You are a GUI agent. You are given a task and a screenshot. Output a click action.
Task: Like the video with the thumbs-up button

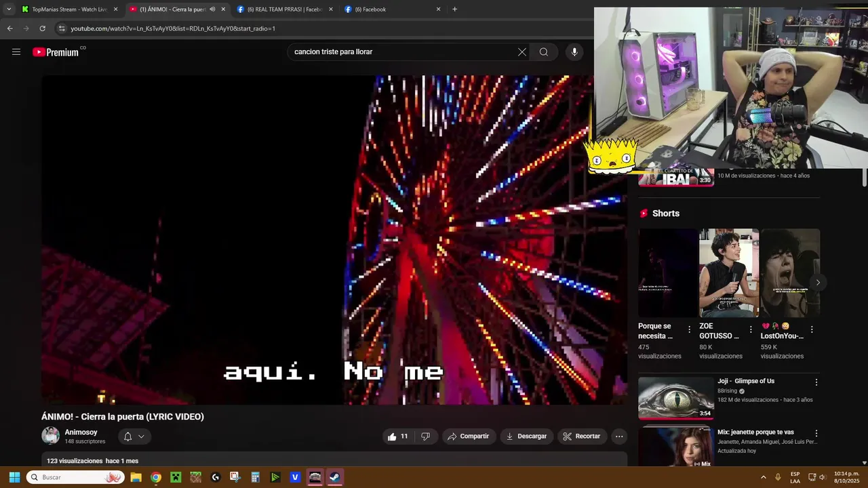coord(398,436)
